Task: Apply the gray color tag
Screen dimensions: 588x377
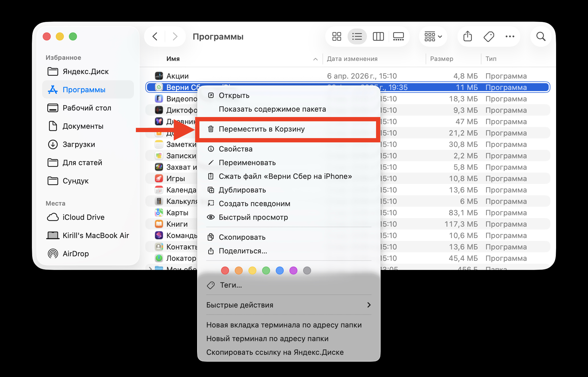Action: pos(307,271)
